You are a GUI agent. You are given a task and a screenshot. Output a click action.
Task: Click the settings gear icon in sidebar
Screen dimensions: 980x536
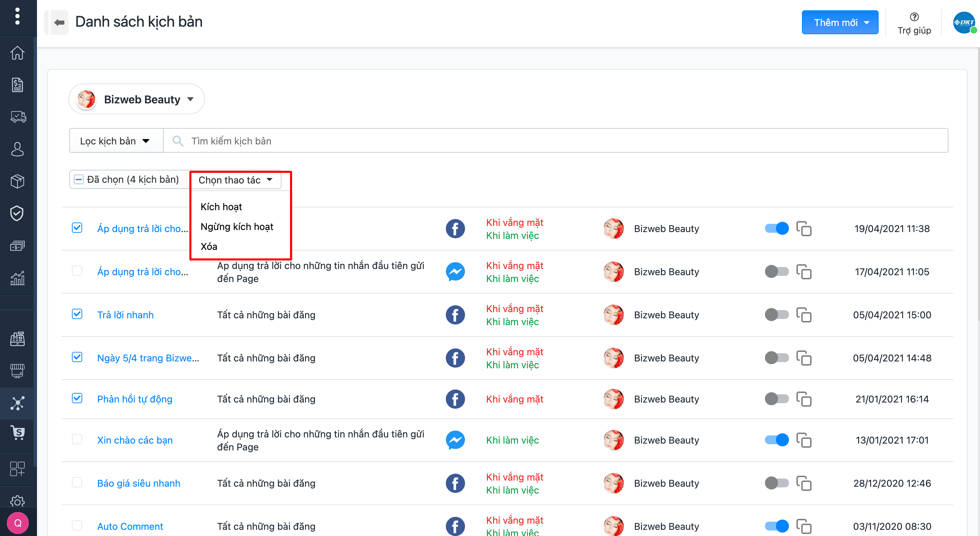click(x=17, y=501)
